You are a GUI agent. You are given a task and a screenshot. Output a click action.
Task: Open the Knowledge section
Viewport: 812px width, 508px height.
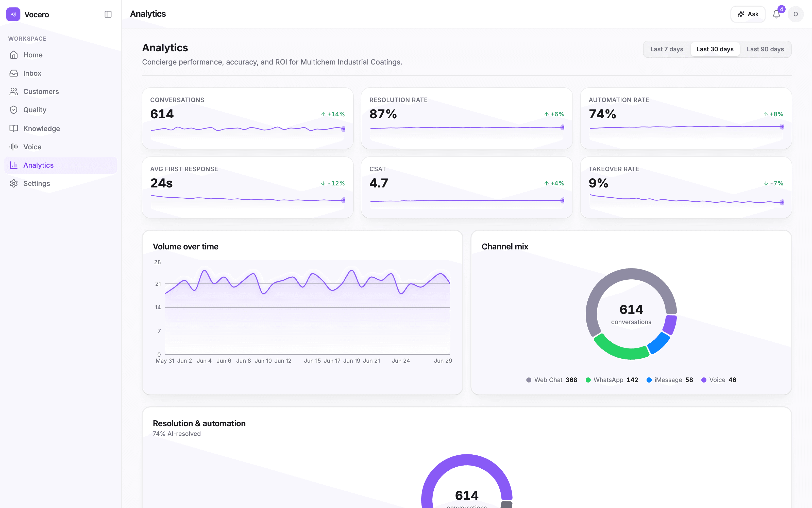coord(61,128)
